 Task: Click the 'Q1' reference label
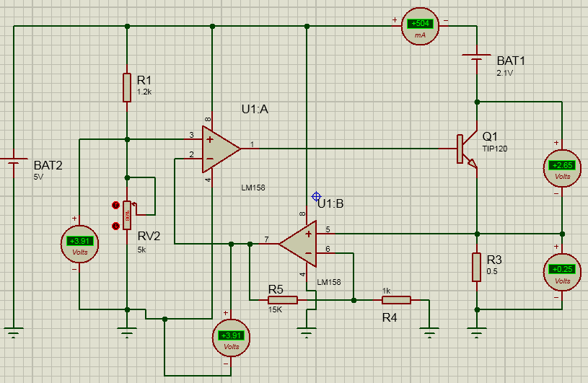(x=490, y=136)
